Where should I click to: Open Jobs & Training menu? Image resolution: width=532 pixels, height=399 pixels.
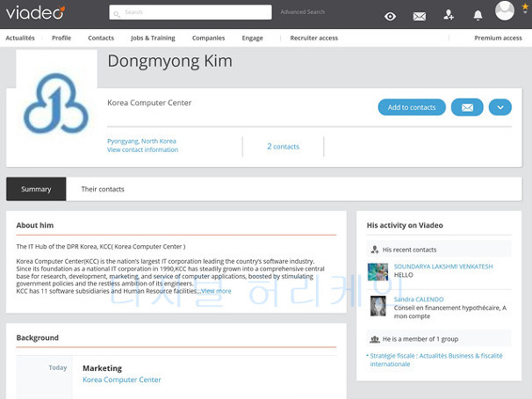tap(153, 38)
